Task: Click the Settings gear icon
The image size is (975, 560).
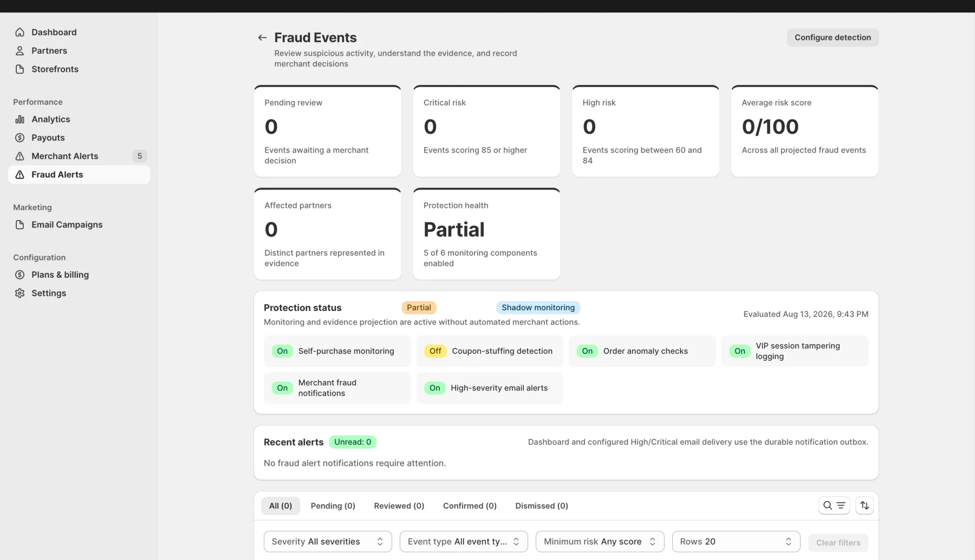Action: click(x=20, y=293)
